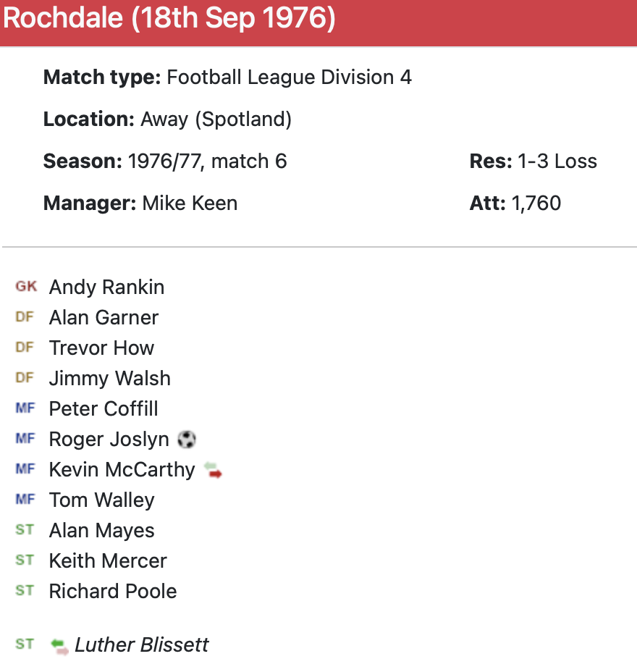Click the substituted-on arrow icon before Luther Blissett
The width and height of the screenshot is (637, 672).
coord(60,645)
